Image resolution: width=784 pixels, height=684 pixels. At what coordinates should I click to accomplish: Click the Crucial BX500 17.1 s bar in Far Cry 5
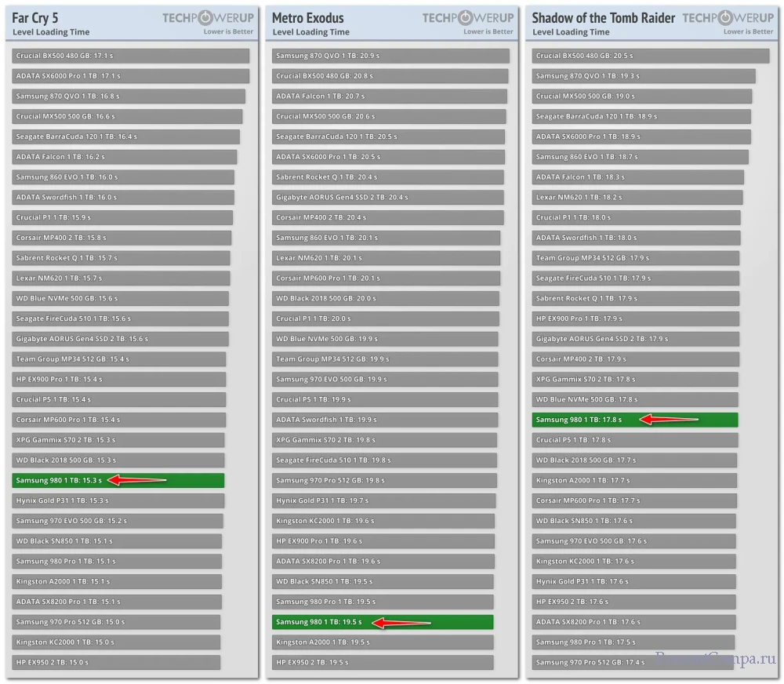[x=130, y=56]
